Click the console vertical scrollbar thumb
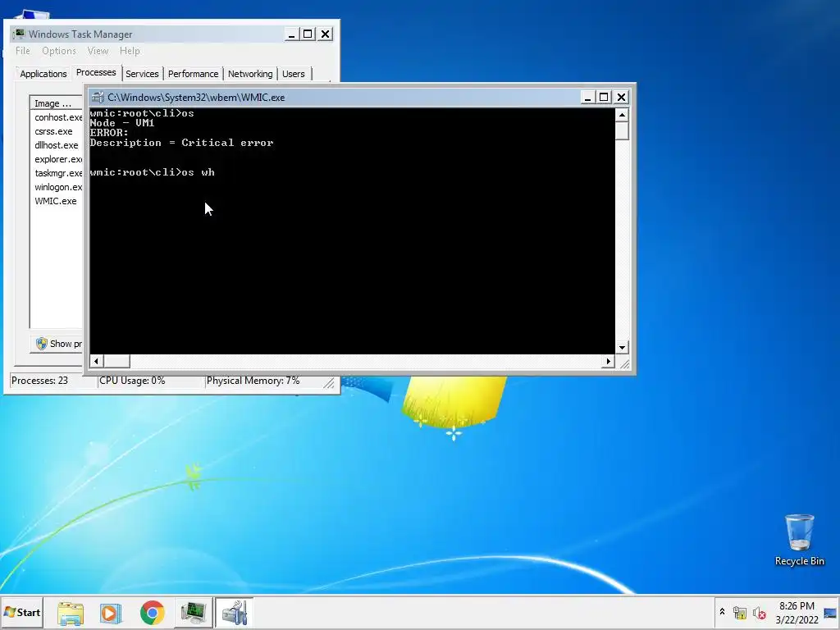 point(622,131)
